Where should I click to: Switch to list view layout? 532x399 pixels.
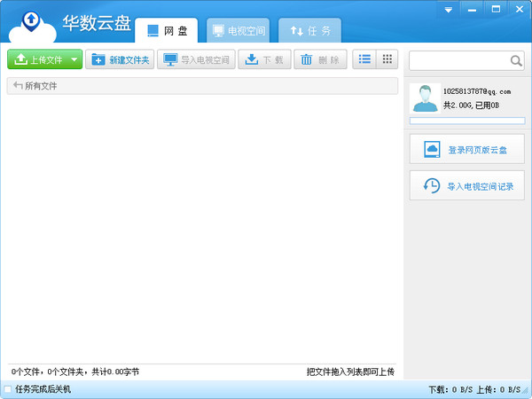click(x=364, y=59)
